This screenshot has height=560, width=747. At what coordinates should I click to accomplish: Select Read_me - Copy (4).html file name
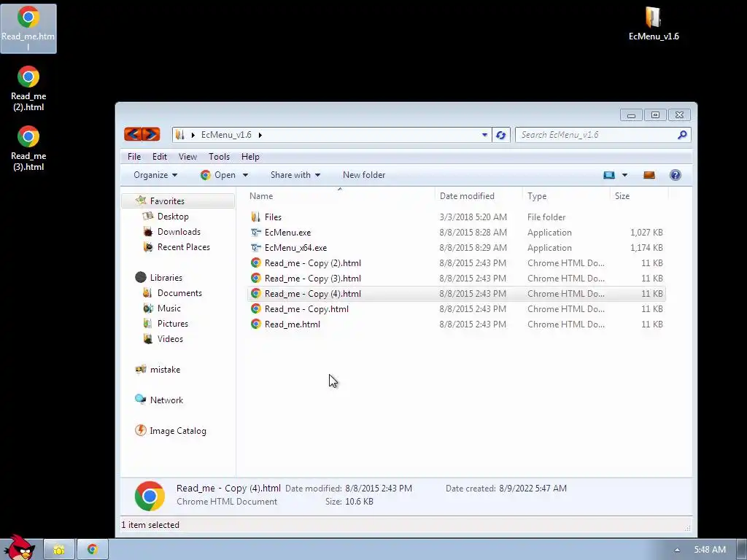click(x=312, y=294)
